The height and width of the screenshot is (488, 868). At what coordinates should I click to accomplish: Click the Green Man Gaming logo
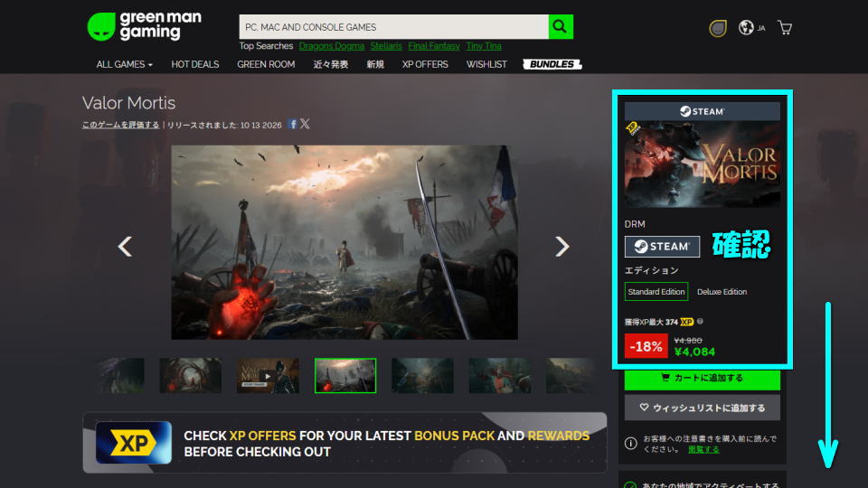(x=145, y=26)
